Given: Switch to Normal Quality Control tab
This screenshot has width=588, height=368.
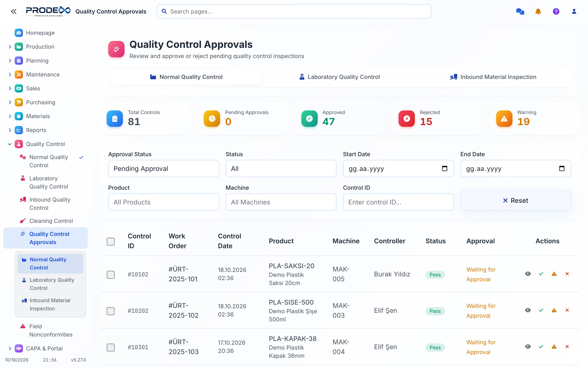Looking at the screenshot, I should (186, 77).
